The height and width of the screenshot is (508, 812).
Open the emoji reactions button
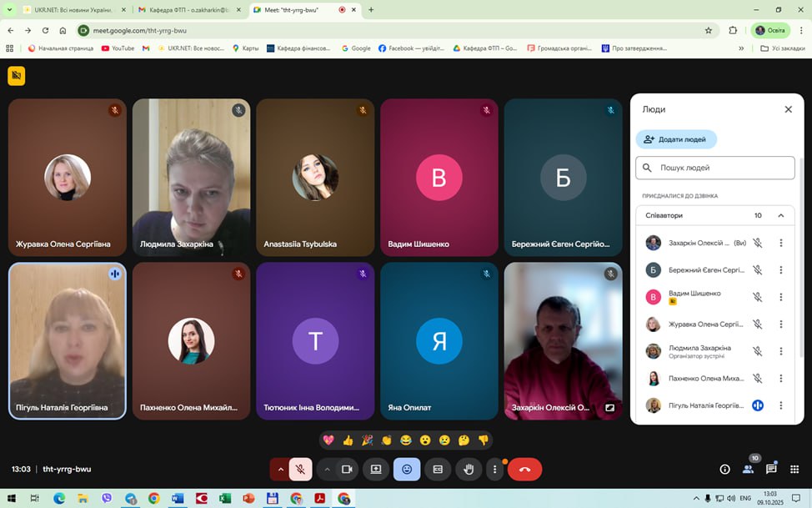pyautogui.click(x=407, y=470)
